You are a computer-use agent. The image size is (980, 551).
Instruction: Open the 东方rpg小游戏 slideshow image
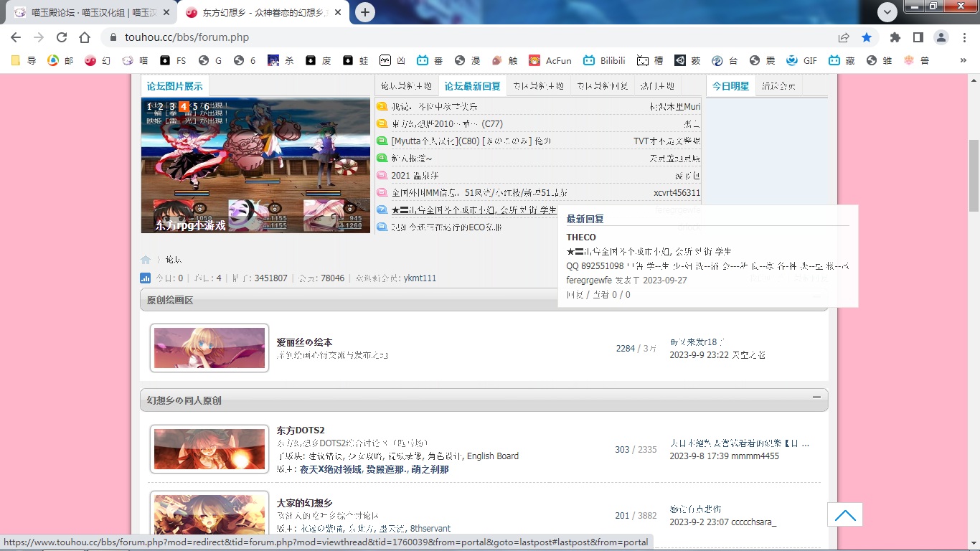point(255,165)
